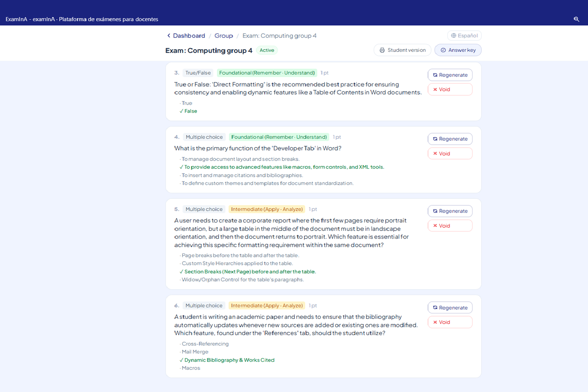Click the check-circle icon in Answer key
This screenshot has height=392, width=588.
(443, 50)
